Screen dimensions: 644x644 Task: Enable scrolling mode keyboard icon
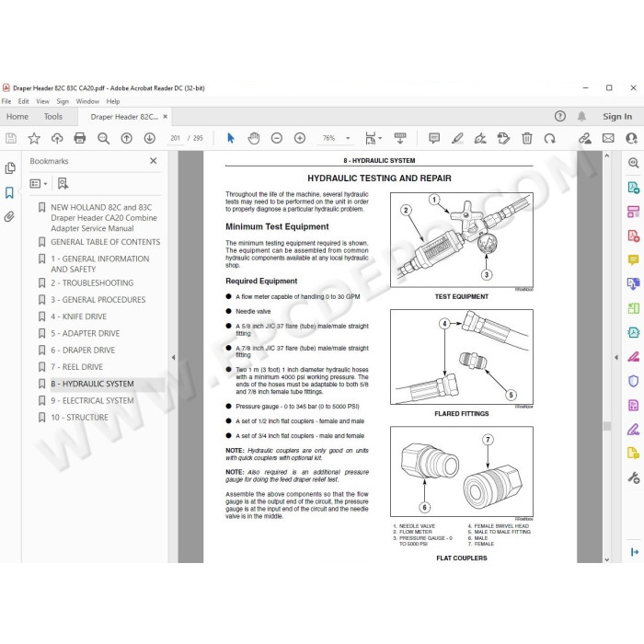tap(400, 138)
